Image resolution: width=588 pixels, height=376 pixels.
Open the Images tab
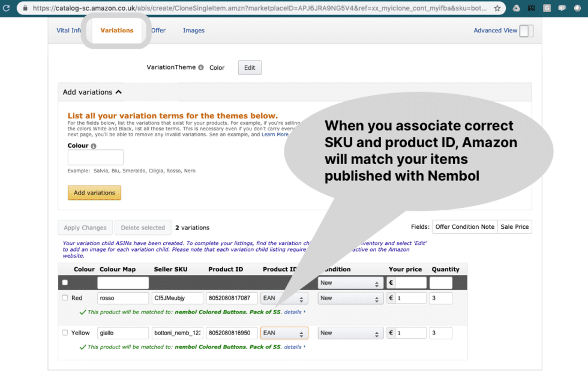coord(193,30)
